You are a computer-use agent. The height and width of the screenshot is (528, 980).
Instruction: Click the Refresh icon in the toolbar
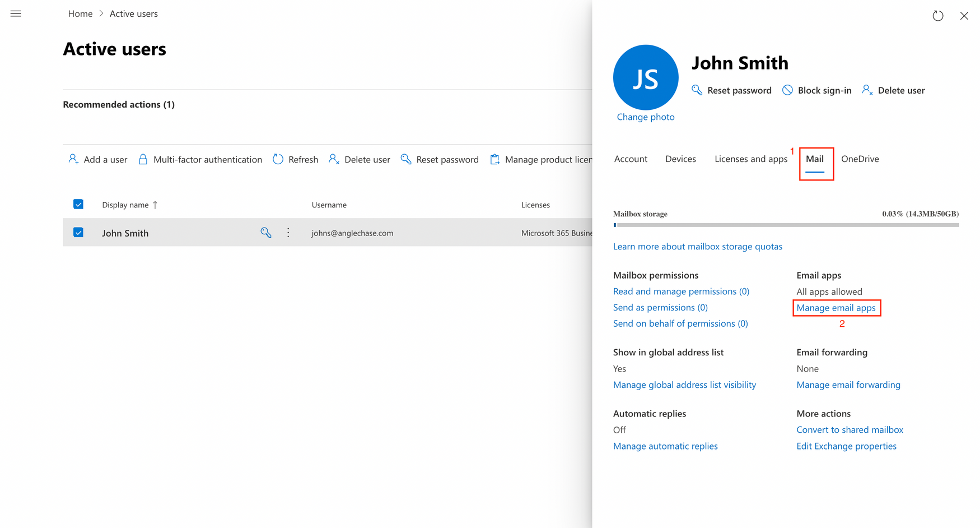pos(278,159)
